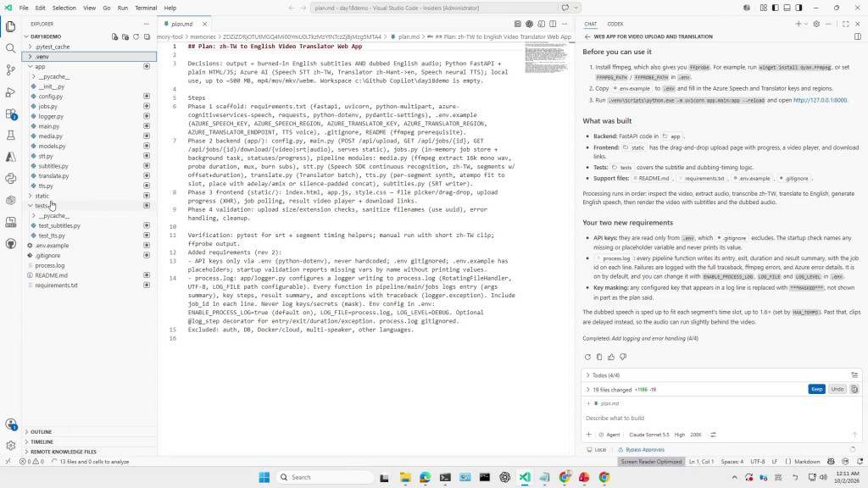This screenshot has width=868, height=488.
Task: Give the chat response a thumbs up
Action: [x=611, y=358]
